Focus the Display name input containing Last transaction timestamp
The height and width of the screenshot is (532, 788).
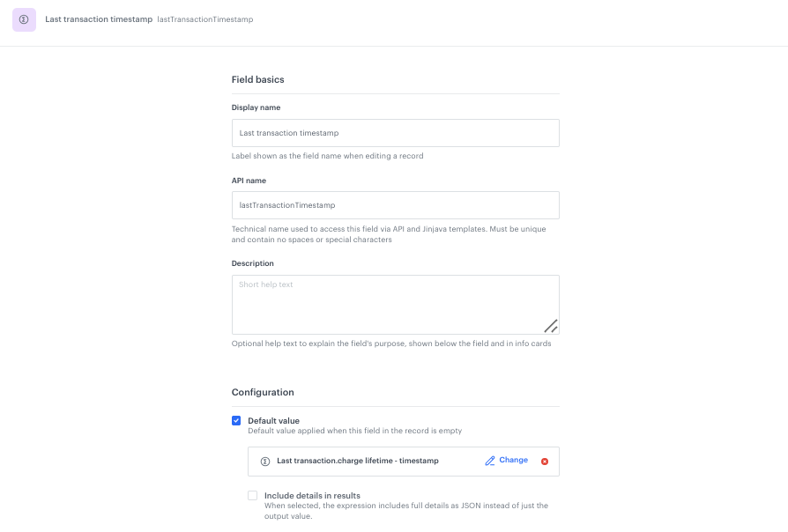pos(395,132)
